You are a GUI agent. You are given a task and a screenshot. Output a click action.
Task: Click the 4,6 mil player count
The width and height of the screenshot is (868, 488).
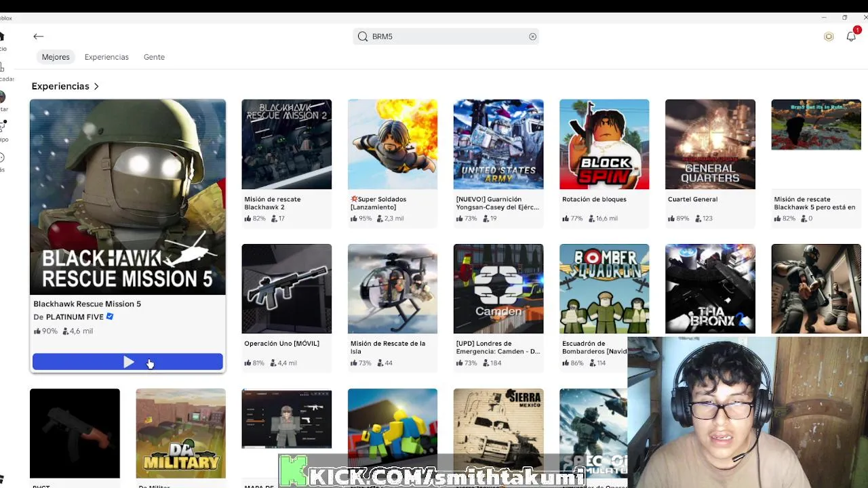(78, 331)
